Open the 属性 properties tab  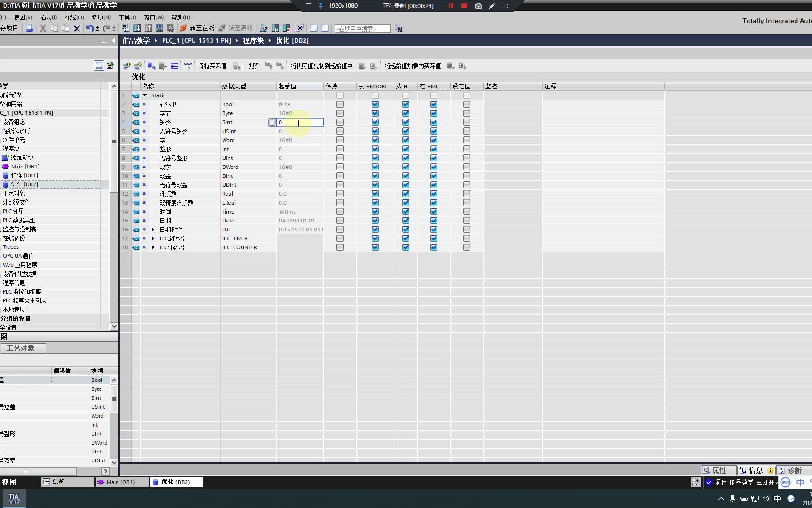click(718, 470)
